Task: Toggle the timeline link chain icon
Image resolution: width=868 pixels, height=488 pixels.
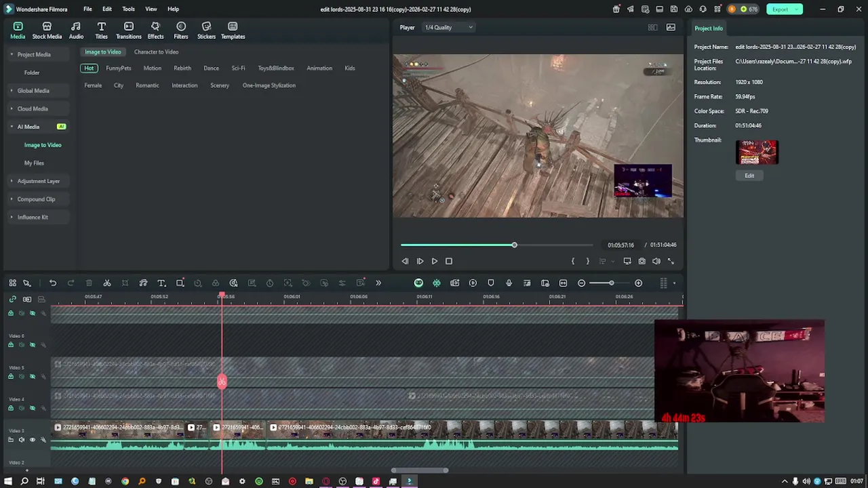Action: click(12, 299)
